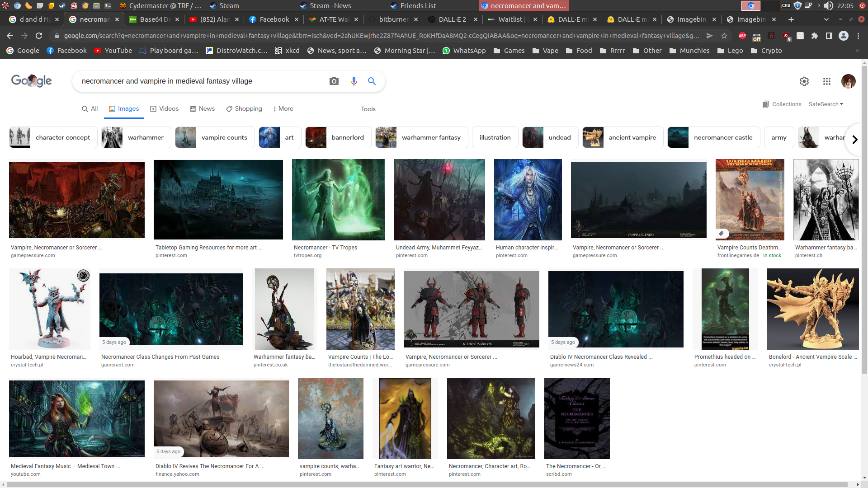Bookmark this page with star icon
This screenshot has height=488, width=868.
point(724,36)
